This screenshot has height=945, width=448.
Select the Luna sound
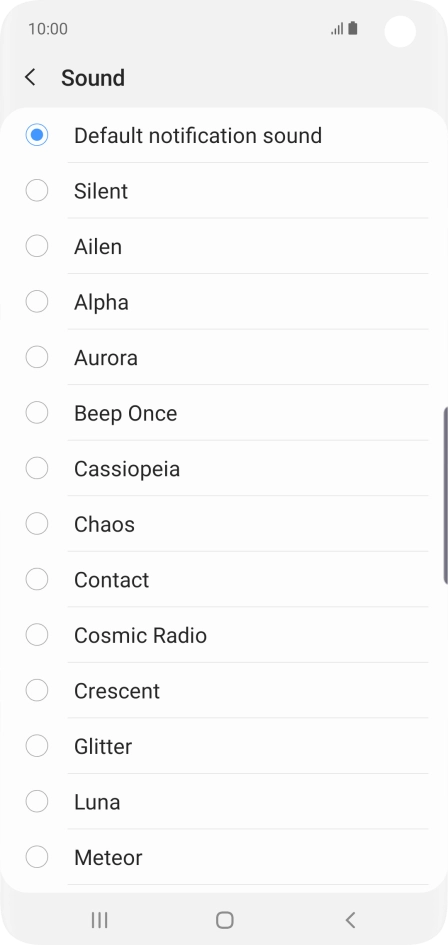point(37,802)
